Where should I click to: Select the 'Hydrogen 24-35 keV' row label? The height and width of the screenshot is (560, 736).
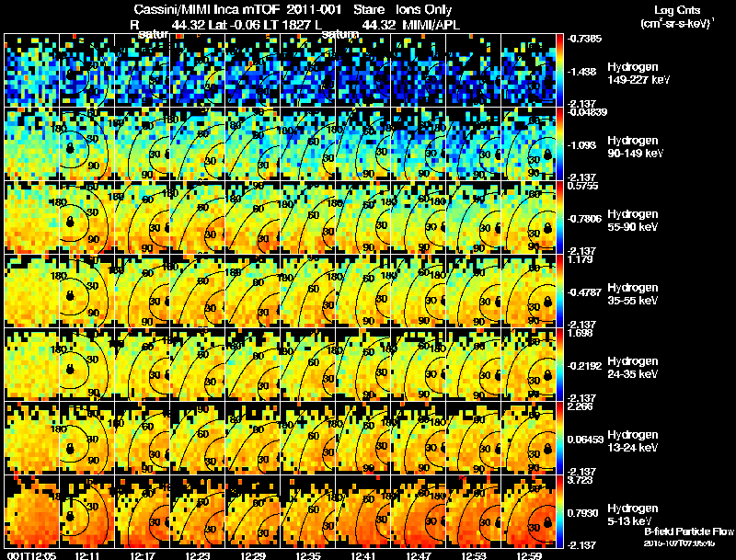[x=633, y=368]
